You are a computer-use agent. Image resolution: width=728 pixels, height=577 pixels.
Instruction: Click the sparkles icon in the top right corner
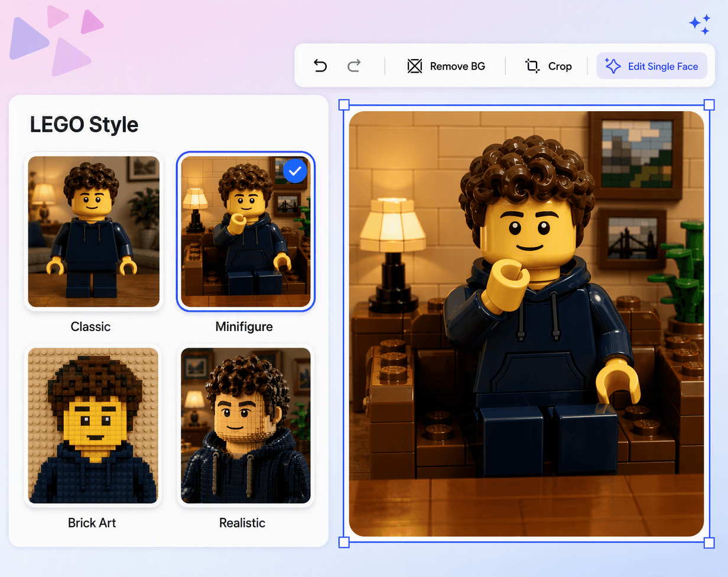tap(700, 24)
